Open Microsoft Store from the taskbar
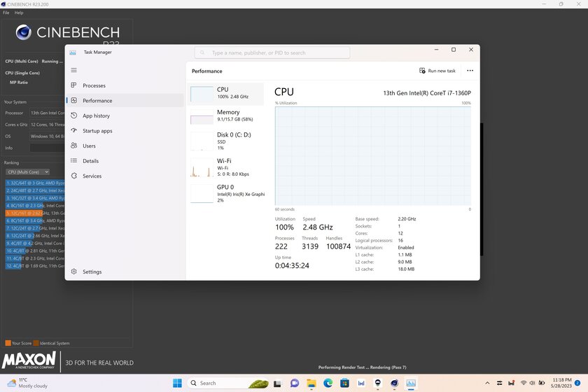Viewport: 588px width, 392px height. click(344, 383)
